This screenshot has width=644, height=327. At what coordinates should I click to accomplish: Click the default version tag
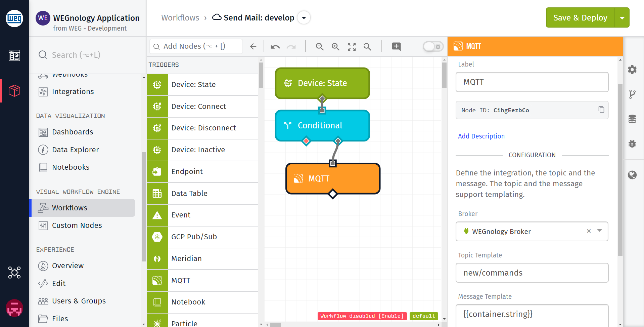pyautogui.click(x=424, y=316)
